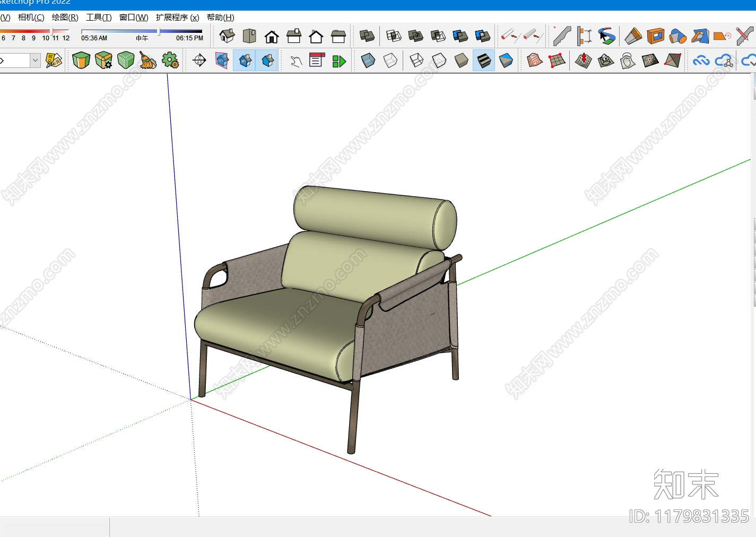Enable X-Ray face style

[x=368, y=60]
